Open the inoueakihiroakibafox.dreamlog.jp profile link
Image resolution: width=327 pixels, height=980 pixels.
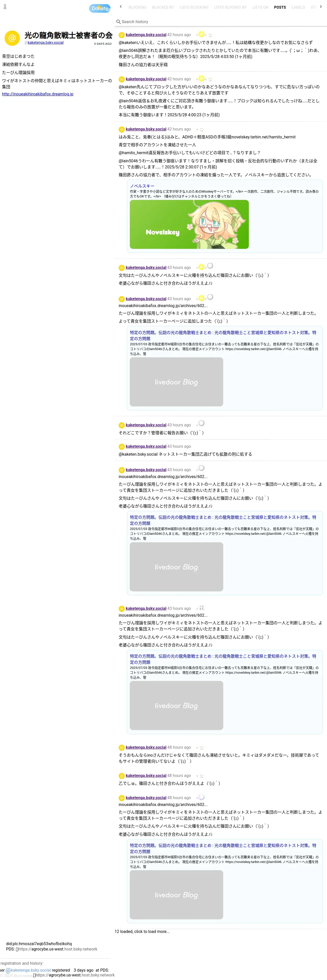pos(38,94)
